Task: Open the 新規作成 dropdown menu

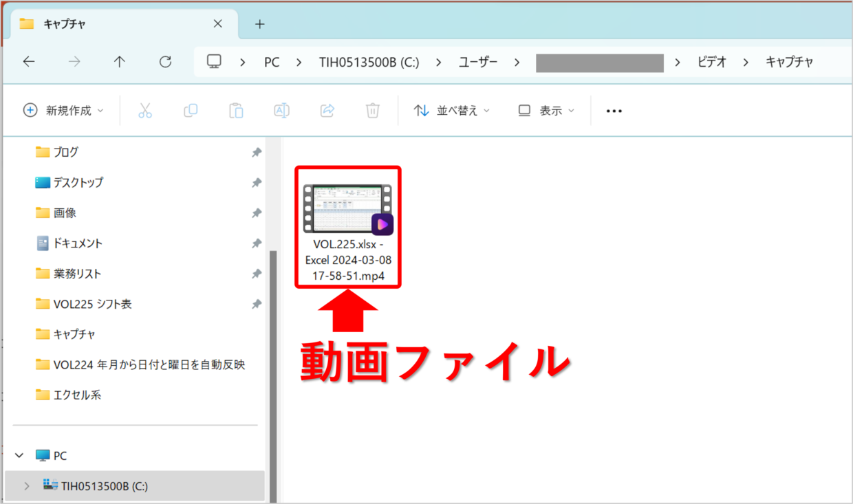Action: click(63, 111)
